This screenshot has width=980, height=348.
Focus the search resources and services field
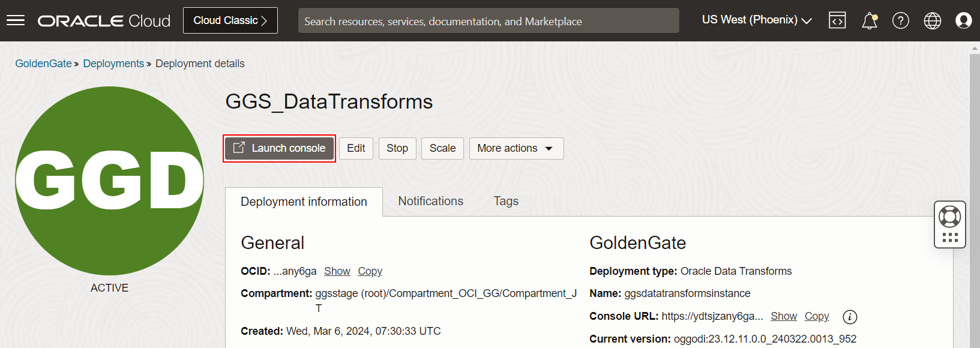[x=488, y=21]
